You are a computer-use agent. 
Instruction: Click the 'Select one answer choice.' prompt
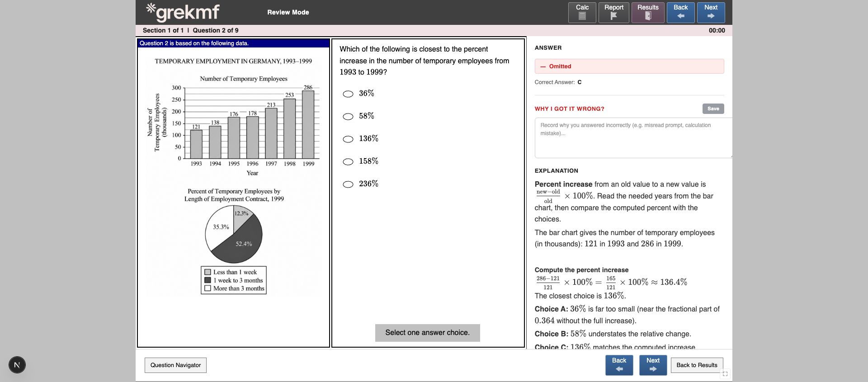427,333
